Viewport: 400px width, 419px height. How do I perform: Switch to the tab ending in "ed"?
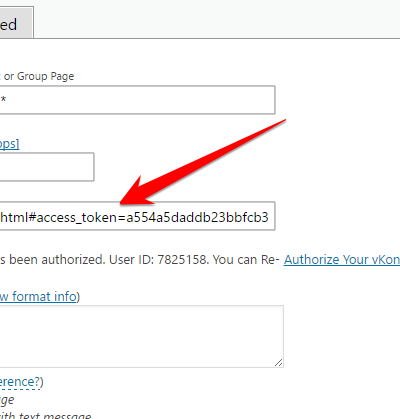pos(16,22)
